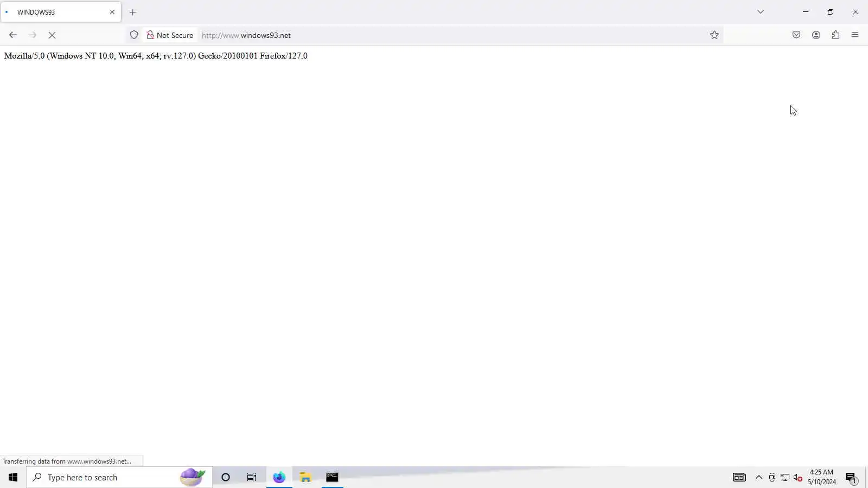The width and height of the screenshot is (868, 488).
Task: Show hidden system tray icons
Action: point(759,477)
